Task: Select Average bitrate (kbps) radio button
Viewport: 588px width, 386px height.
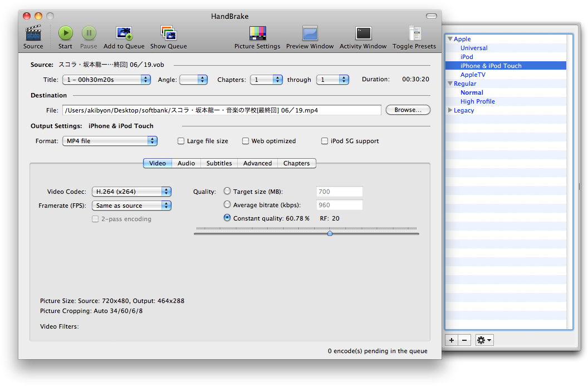Action: point(227,204)
